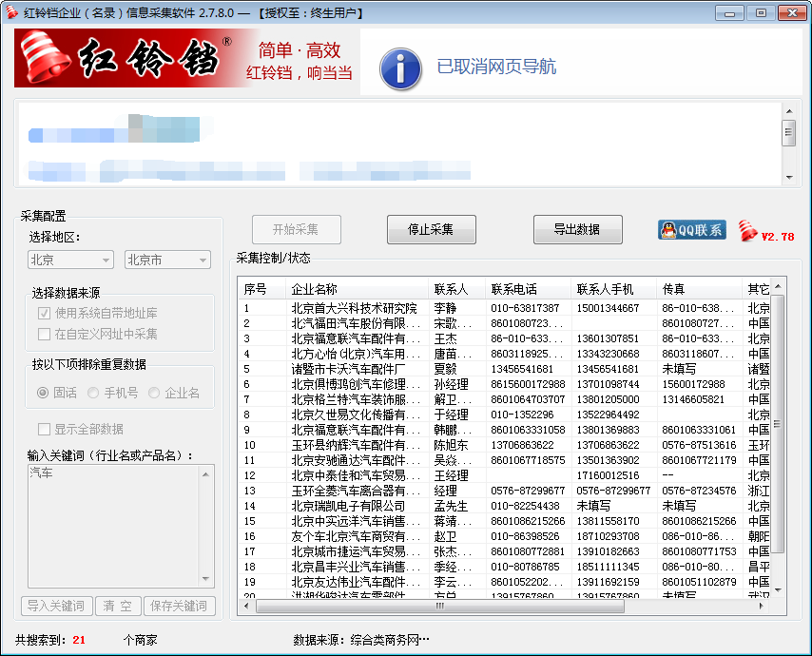
Task: Click the app icon in the title bar
Action: pos(11,12)
